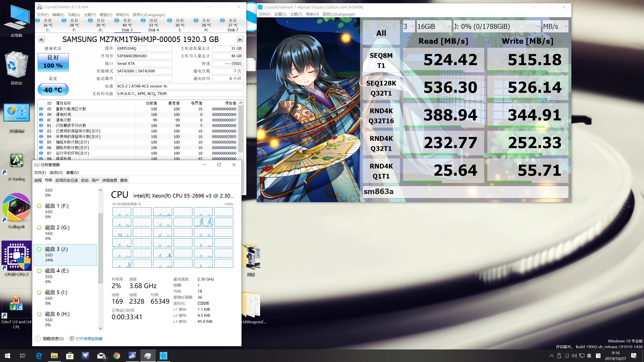The width and height of the screenshot is (644, 362).
Task: Select disk F: status entry
Action: tap(74, 25)
